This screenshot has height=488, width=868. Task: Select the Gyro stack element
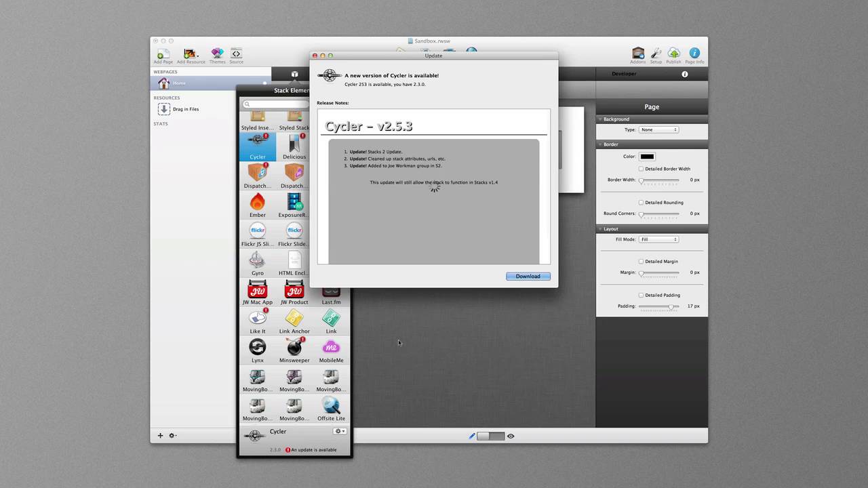coord(258,263)
